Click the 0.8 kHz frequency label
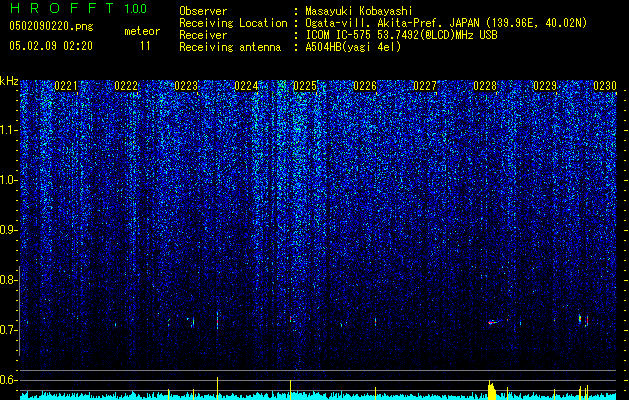 [7, 280]
